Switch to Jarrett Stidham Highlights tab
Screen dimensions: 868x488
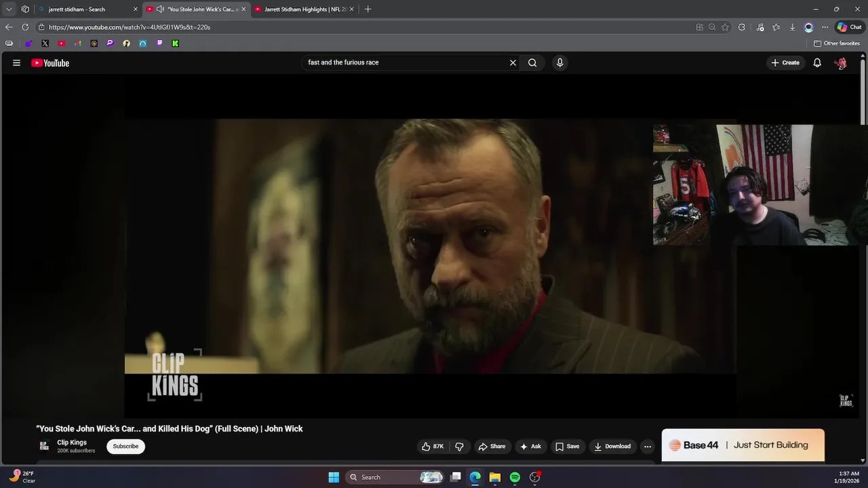tap(305, 9)
